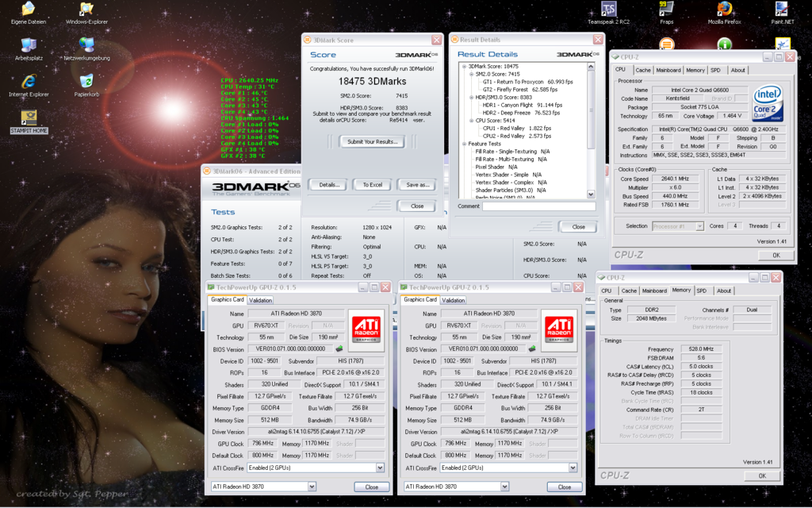
Task: Switch to SPD tab in upper CPU-Z window
Action: click(x=715, y=70)
